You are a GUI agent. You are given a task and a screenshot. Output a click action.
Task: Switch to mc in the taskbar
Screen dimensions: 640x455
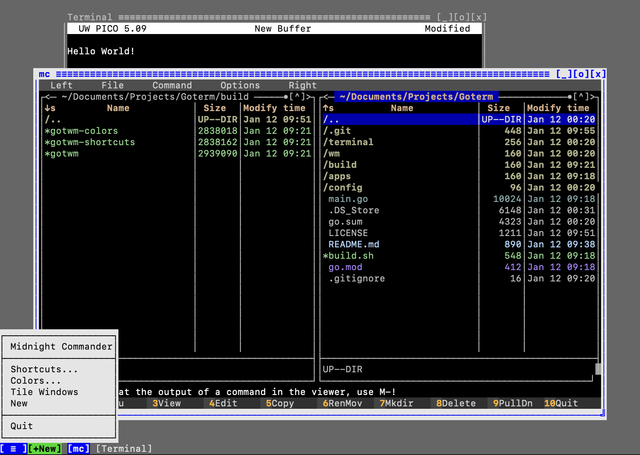coord(78,449)
